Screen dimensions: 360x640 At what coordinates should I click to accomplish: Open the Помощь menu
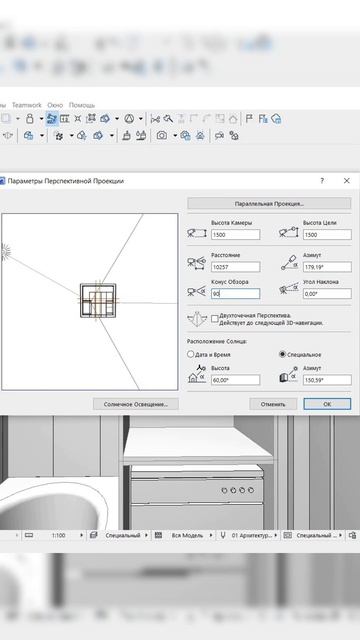pos(82,105)
